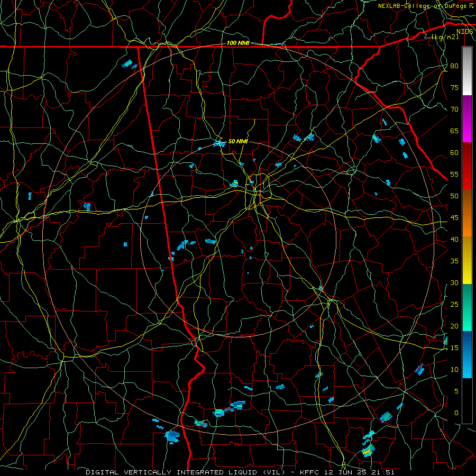Click the scale value 75
Image resolution: width=476 pixels, height=476 pixels.
pos(454,88)
